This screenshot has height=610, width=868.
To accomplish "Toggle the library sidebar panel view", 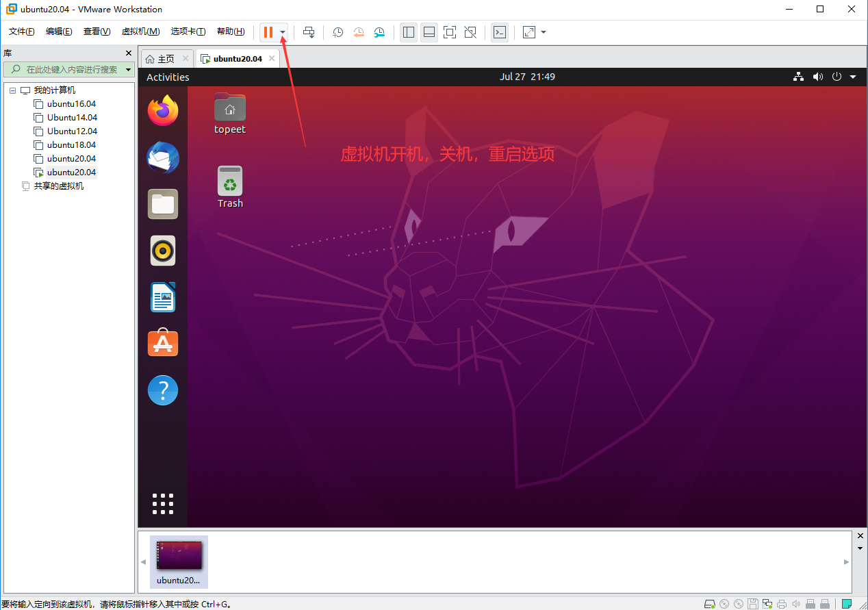I will pos(409,32).
